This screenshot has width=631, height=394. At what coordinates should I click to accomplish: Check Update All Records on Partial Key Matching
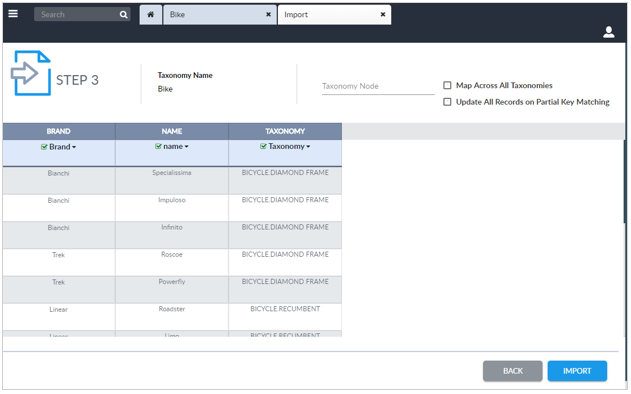[447, 102]
